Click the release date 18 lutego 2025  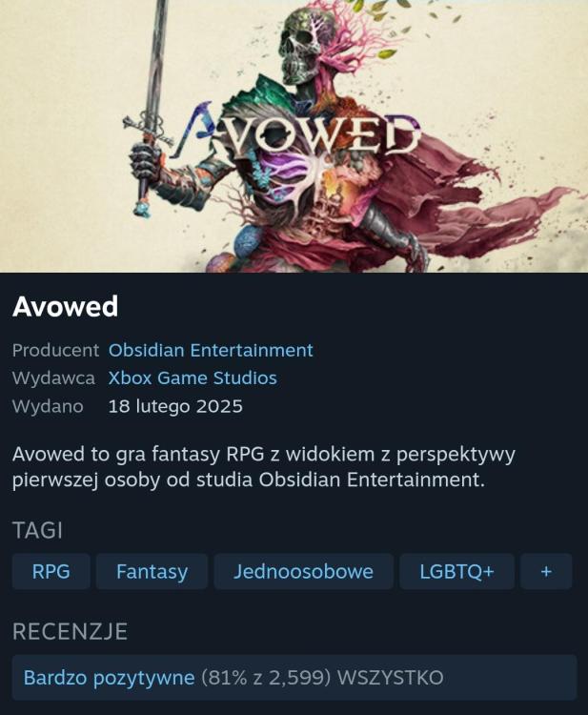[x=175, y=406]
